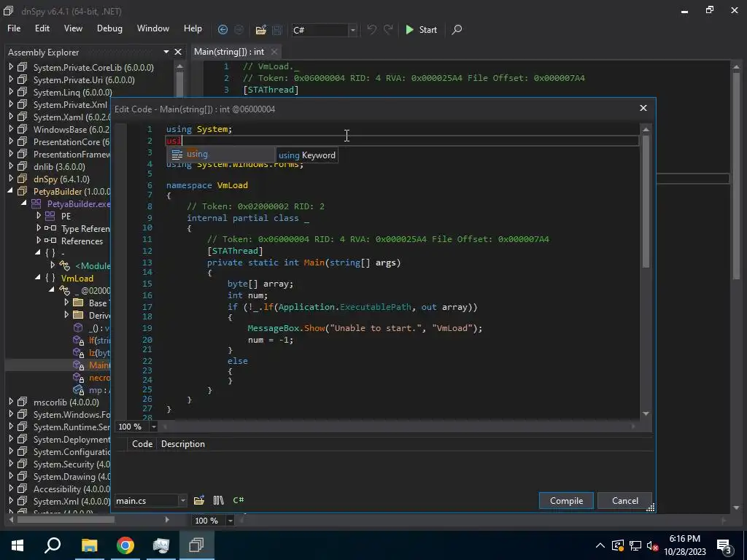Open the File menu
This screenshot has width=747, height=560.
tap(14, 28)
